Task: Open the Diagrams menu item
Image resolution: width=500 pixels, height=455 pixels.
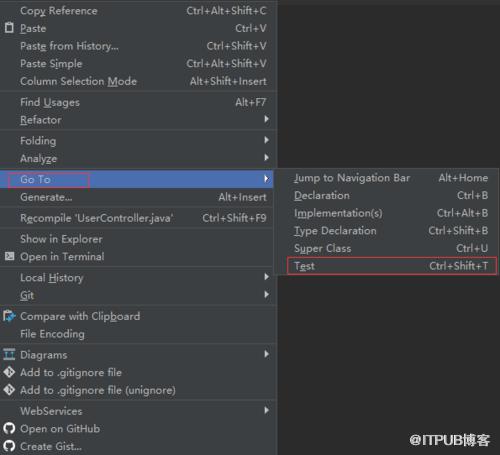Action: coord(138,355)
